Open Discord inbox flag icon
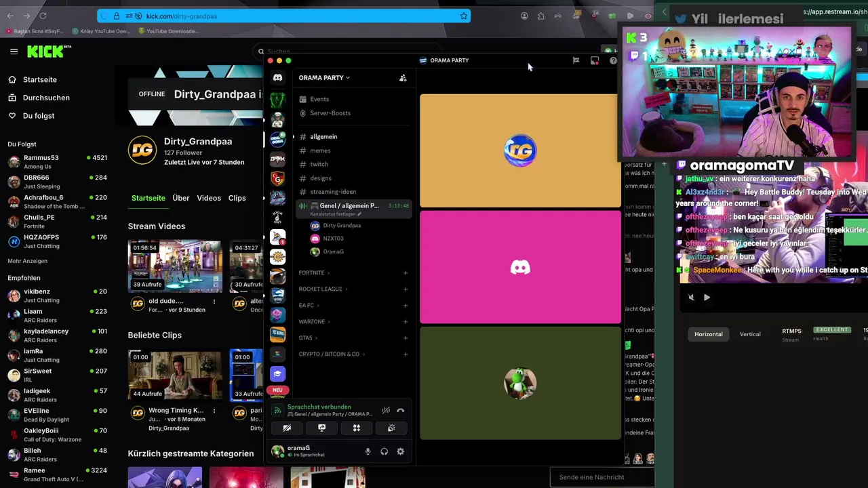The height and width of the screenshot is (488, 868). click(576, 60)
